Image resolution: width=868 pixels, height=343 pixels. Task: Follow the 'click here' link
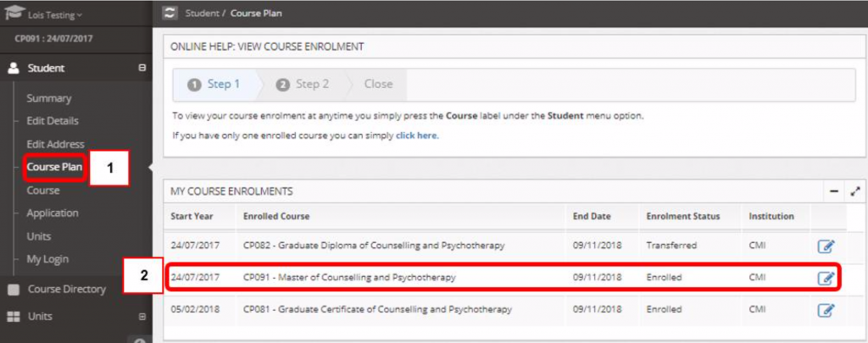(417, 136)
